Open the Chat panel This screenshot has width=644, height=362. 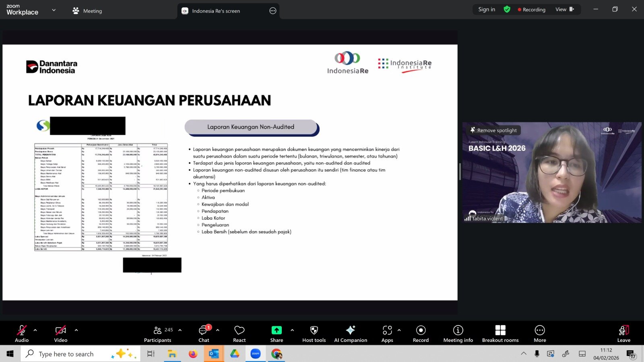(204, 334)
